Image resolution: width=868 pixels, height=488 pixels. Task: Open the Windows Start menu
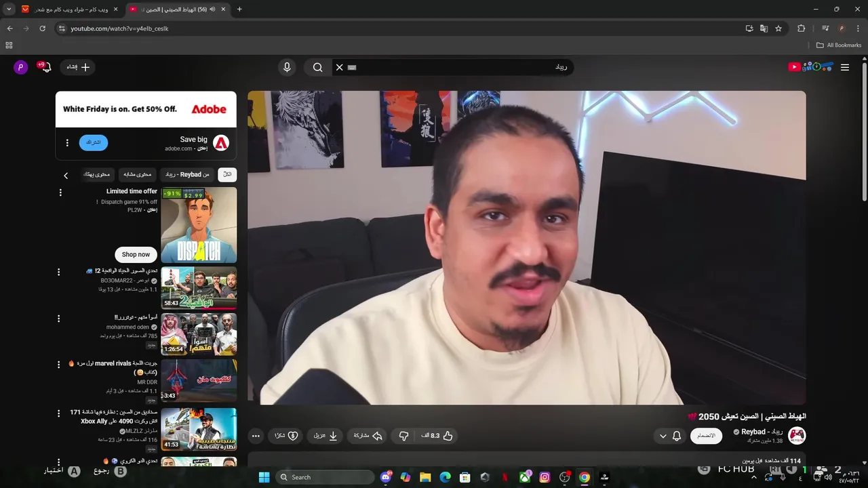[x=264, y=477]
